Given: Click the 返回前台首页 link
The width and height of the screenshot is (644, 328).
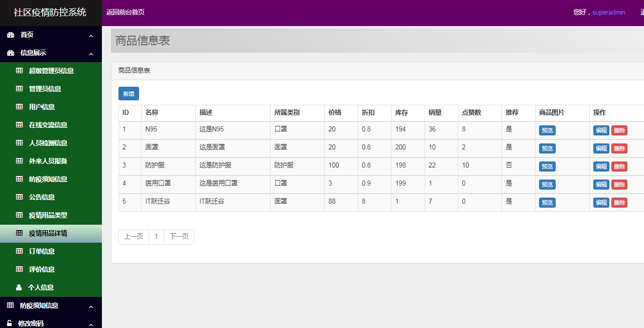Looking at the screenshot, I should pos(125,12).
